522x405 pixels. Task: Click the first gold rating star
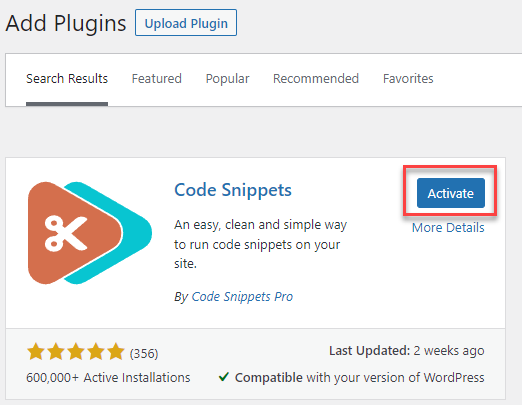[36, 352]
